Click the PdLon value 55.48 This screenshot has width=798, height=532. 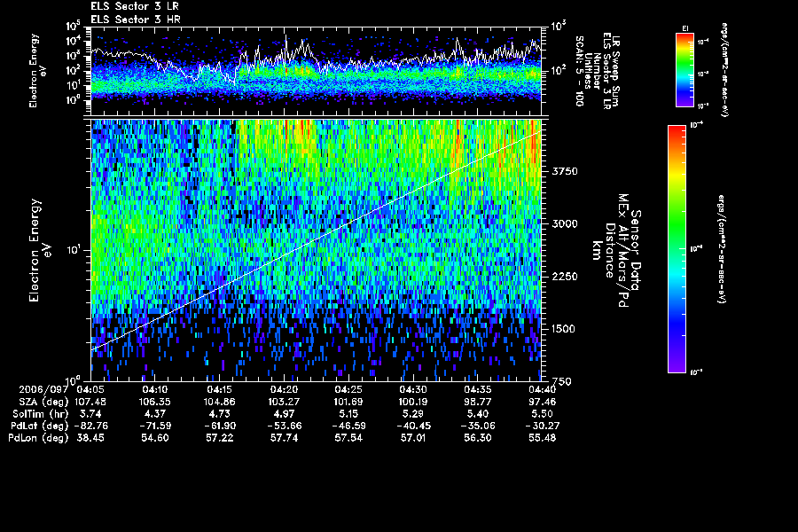coord(542,438)
